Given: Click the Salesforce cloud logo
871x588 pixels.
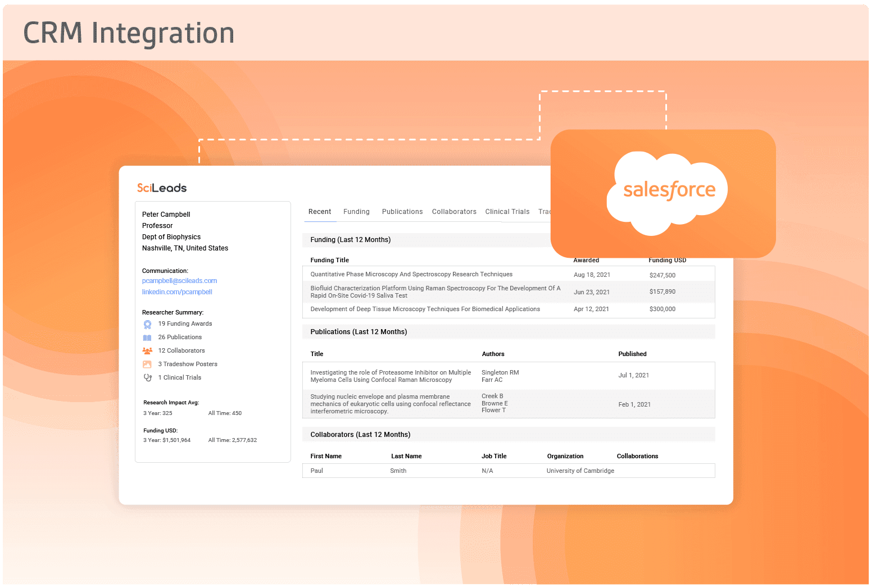Looking at the screenshot, I should (667, 193).
